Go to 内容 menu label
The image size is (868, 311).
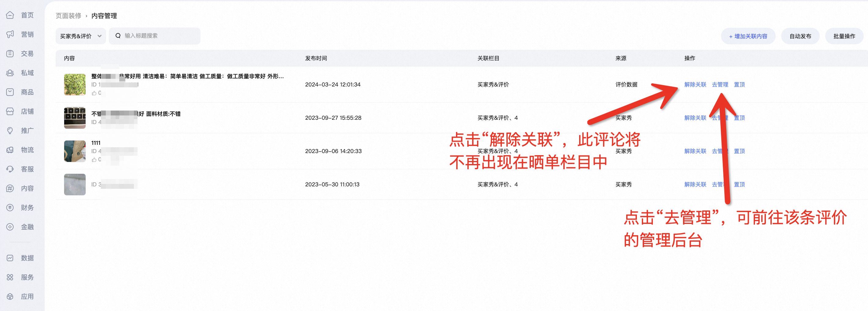(x=27, y=188)
